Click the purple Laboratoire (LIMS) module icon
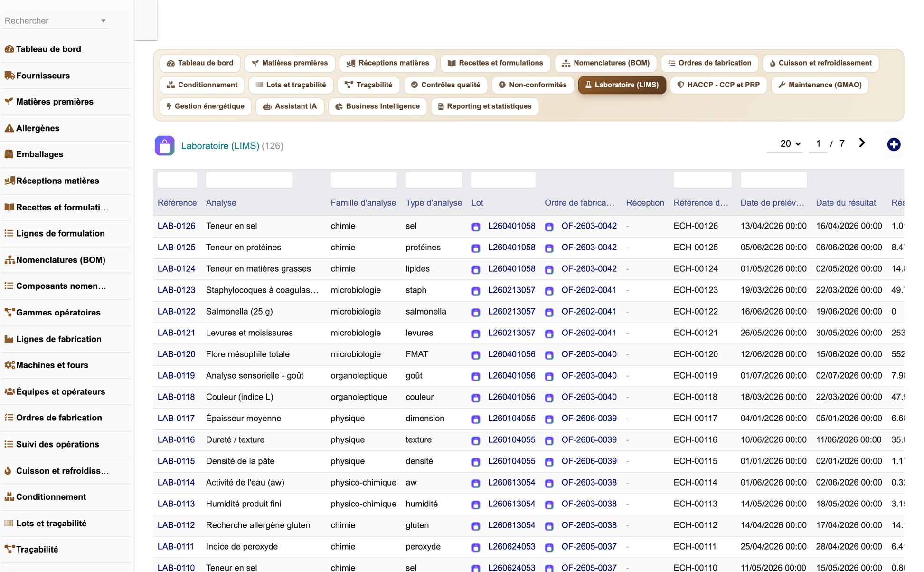The image size is (924, 572). [x=164, y=146]
